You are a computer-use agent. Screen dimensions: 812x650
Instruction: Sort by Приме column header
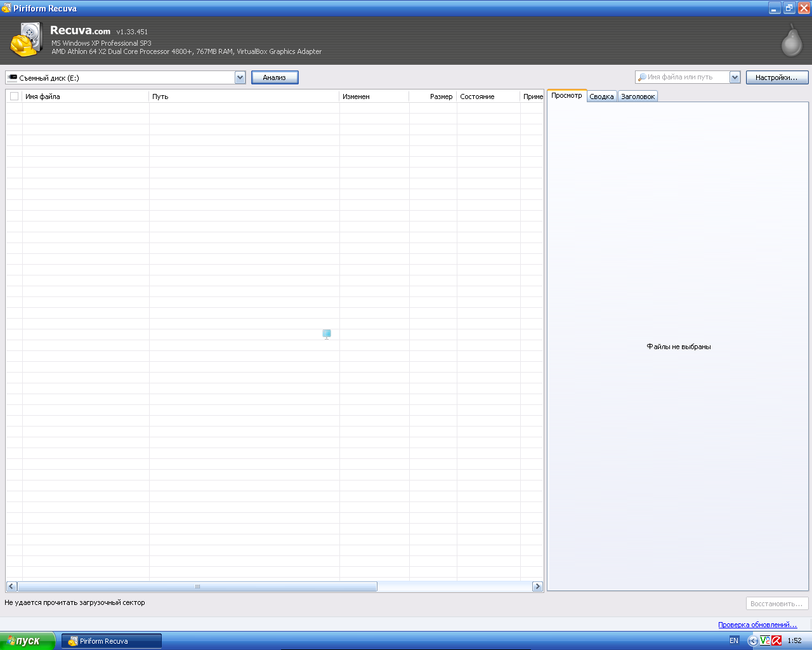point(532,96)
